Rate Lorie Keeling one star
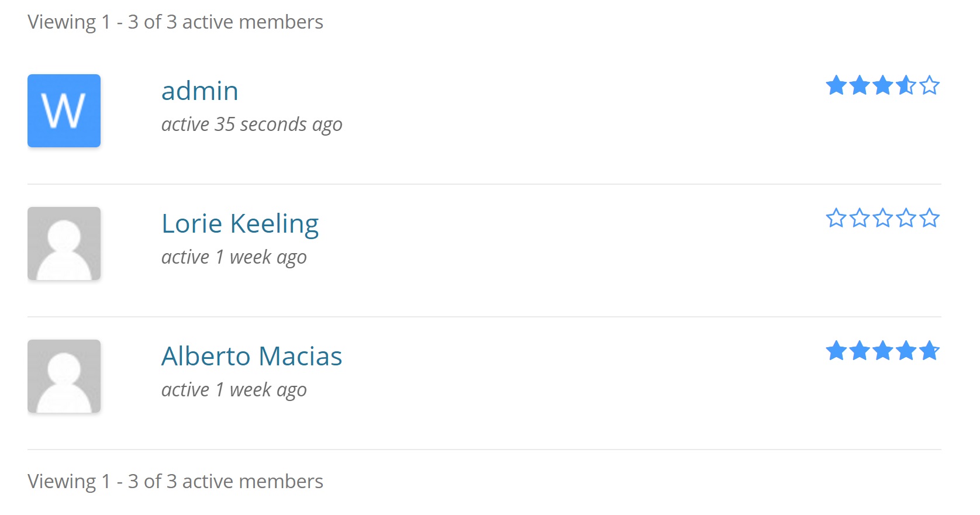Viewport: 980px width, 515px height. 836,218
